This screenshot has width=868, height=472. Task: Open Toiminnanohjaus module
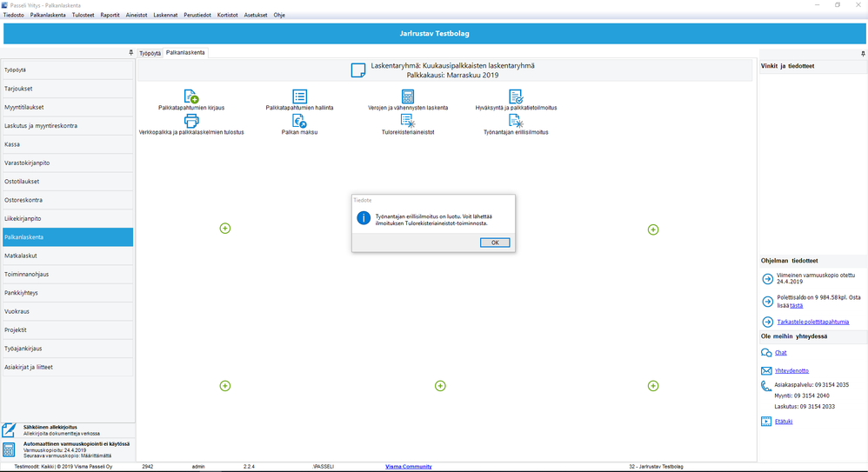click(68, 274)
